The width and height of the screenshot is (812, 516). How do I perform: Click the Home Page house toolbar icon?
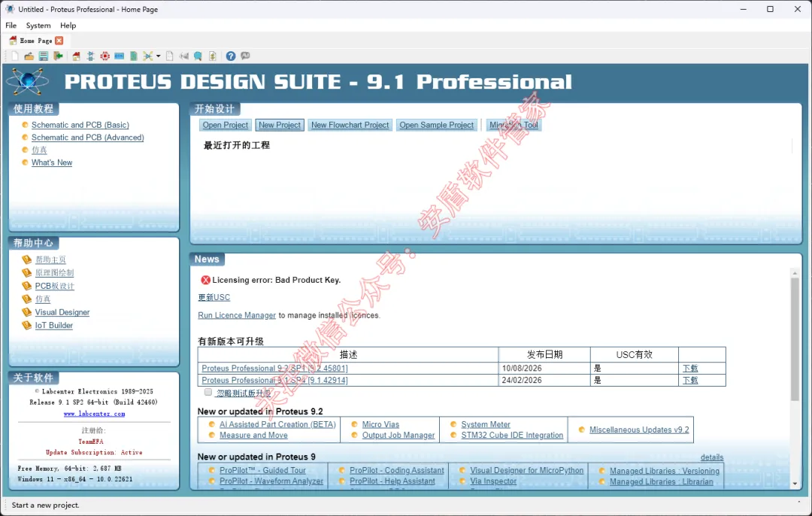pos(76,56)
